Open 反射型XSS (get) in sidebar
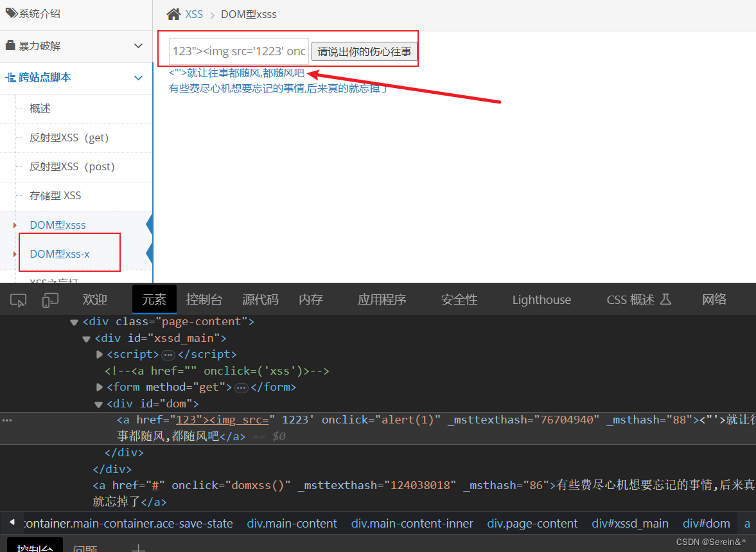Viewport: 756px width, 552px height. [x=69, y=138]
